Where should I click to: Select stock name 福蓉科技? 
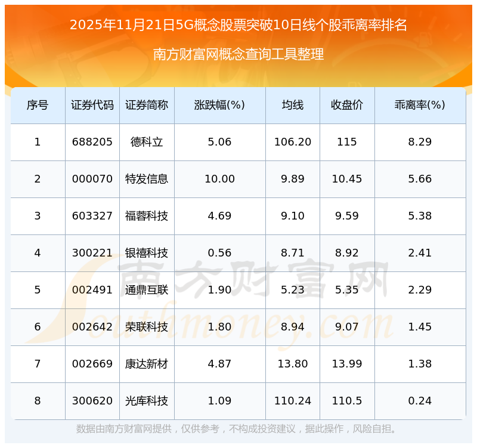[x=147, y=216]
